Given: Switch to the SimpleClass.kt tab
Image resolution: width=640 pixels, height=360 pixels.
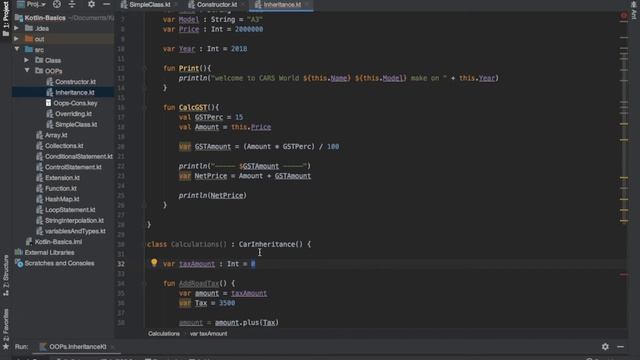Looking at the screenshot, I should [x=149, y=4].
